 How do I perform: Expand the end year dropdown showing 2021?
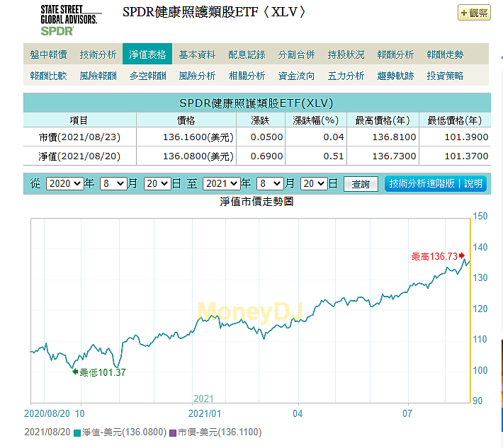point(222,183)
